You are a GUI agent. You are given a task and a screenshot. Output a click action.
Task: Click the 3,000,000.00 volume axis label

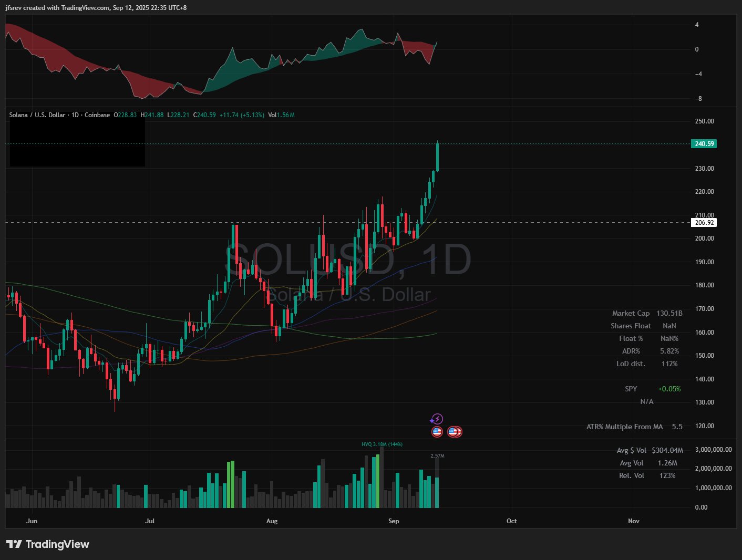[x=713, y=450]
